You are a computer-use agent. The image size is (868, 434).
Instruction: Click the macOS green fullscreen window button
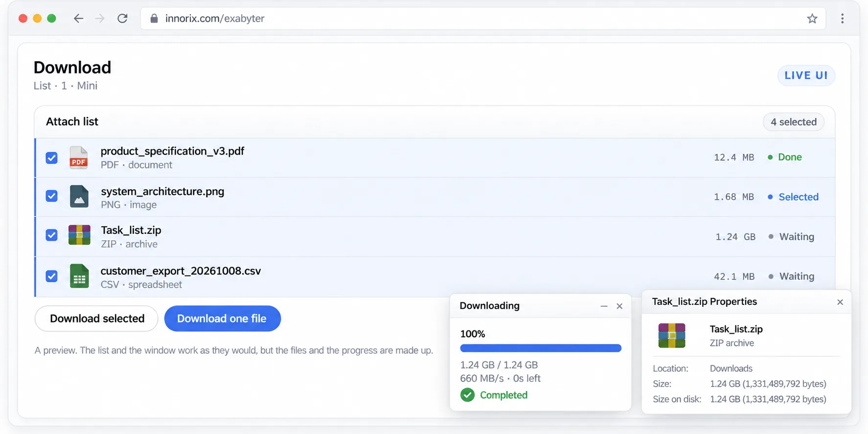[x=51, y=19]
